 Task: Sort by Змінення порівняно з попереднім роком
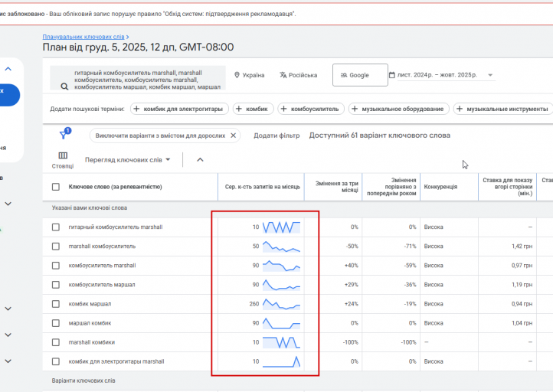point(391,187)
